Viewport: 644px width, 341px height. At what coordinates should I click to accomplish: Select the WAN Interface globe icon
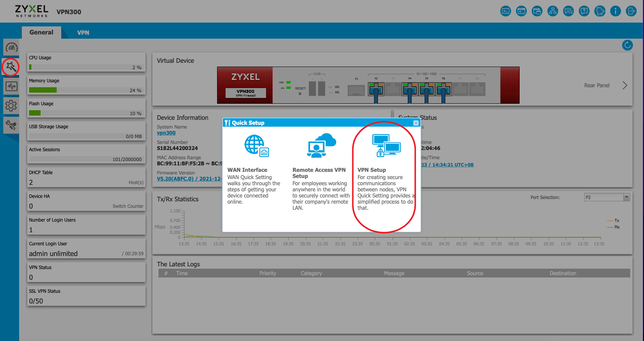257,146
